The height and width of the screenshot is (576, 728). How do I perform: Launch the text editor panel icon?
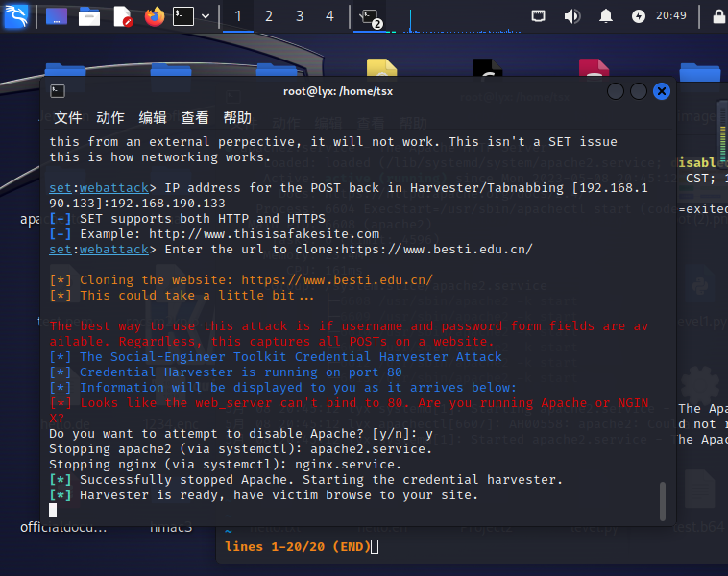123,16
